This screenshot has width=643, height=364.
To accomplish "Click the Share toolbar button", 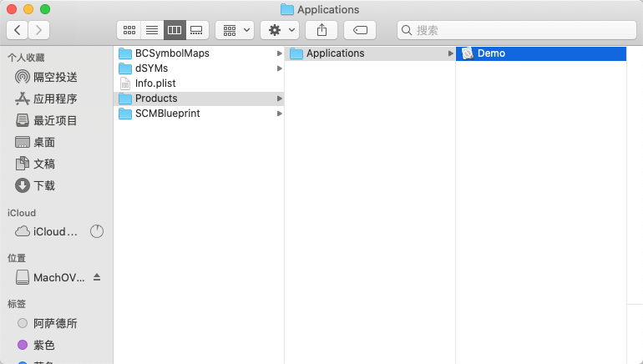I will 321,30.
